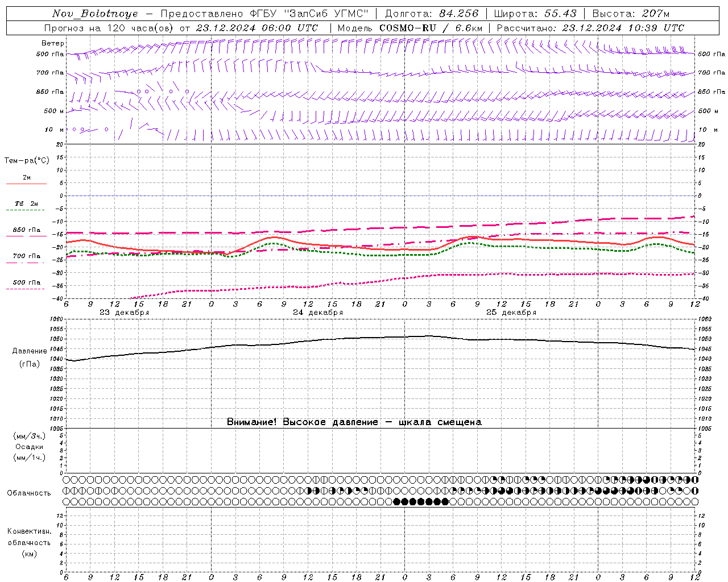Screen dimensions: 728x582
Task: Select the 'Модель COSMO-RU / 6.6км' model label
Action: click(410, 28)
